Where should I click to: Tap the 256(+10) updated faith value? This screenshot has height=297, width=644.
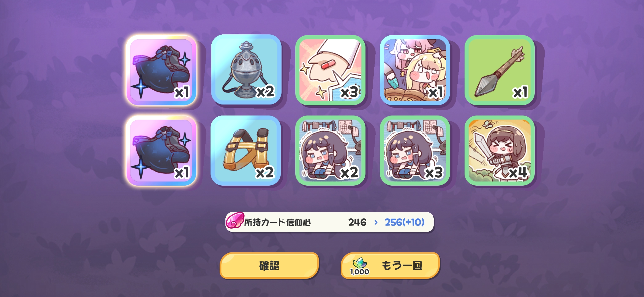(405, 222)
